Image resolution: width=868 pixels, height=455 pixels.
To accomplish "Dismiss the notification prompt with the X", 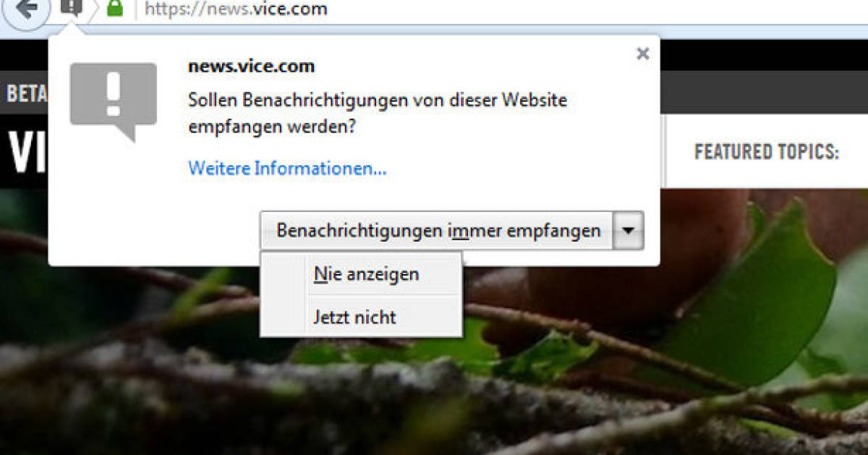I will pos(642,54).
